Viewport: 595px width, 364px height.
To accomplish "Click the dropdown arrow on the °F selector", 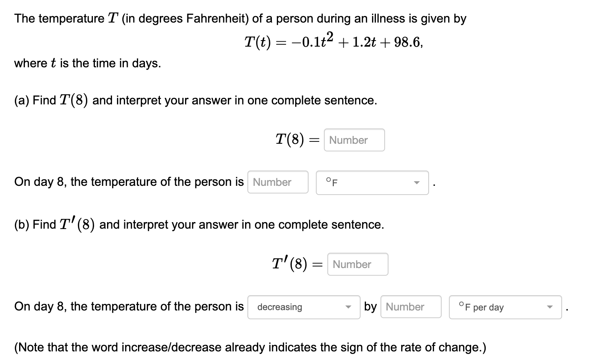I will click(x=417, y=183).
